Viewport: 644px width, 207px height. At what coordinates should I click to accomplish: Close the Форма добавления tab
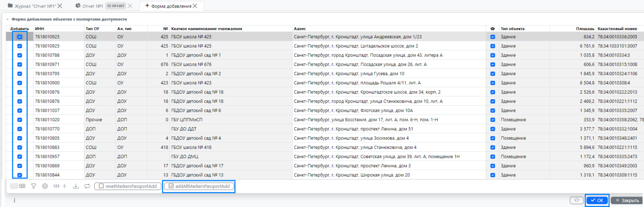click(x=197, y=6)
